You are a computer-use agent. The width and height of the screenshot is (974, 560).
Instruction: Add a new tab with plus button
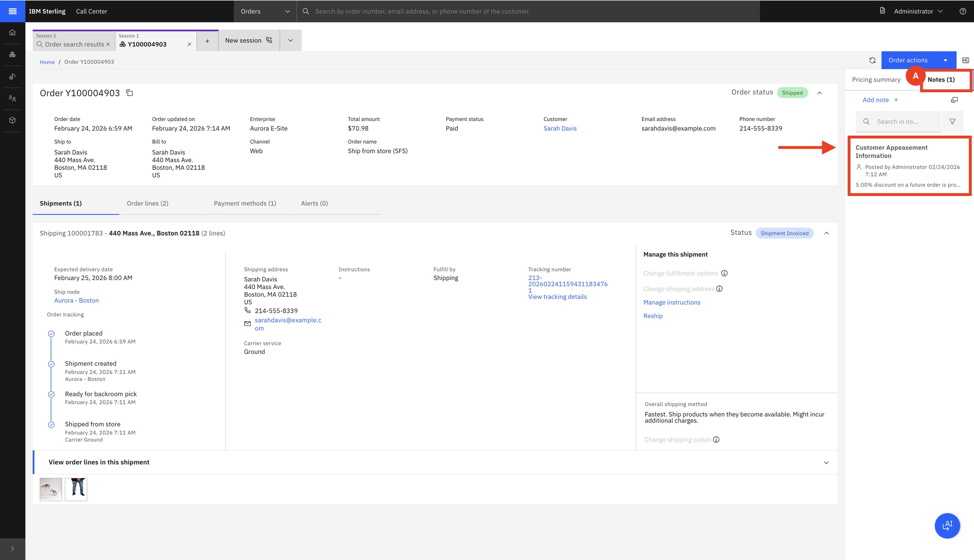tap(207, 41)
